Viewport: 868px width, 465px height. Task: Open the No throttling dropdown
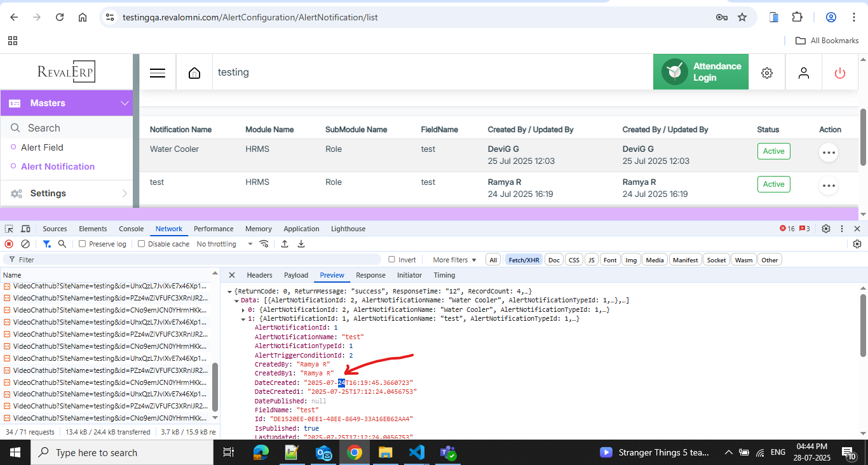pyautogui.click(x=224, y=244)
